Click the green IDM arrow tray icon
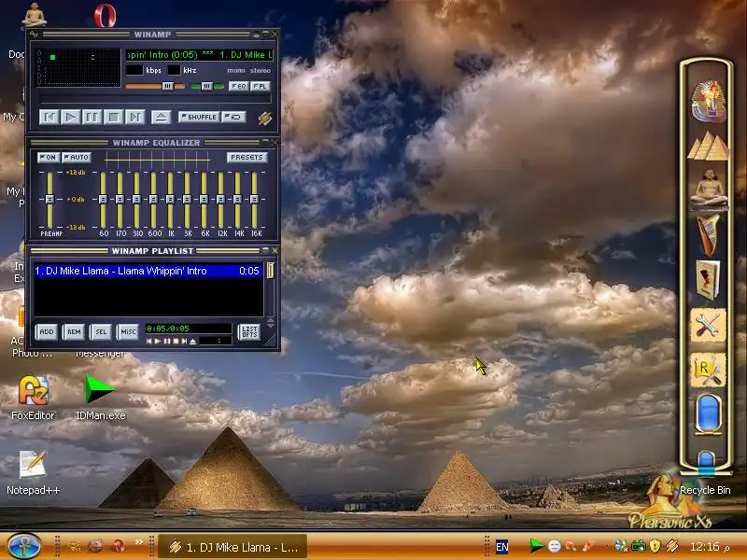 [536, 546]
